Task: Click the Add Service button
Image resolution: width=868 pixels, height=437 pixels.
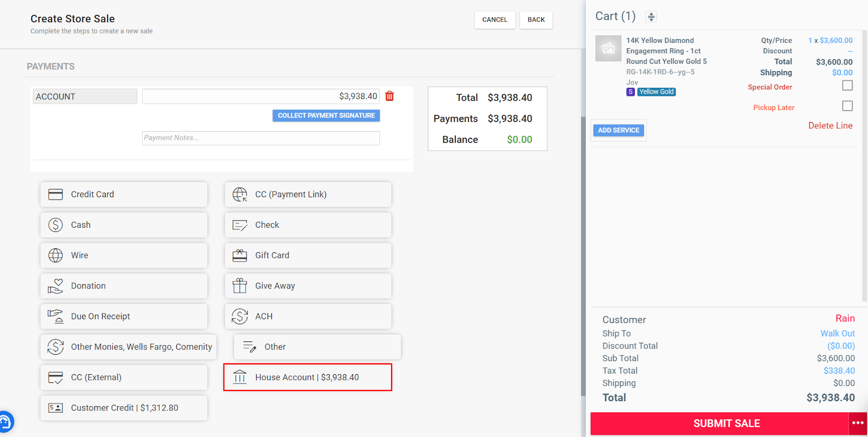Action: tap(618, 130)
